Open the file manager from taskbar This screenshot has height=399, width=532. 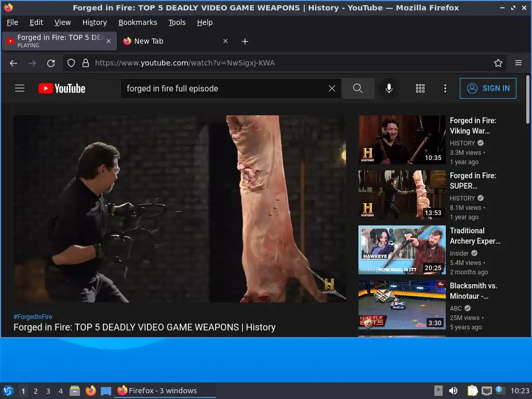click(x=75, y=391)
